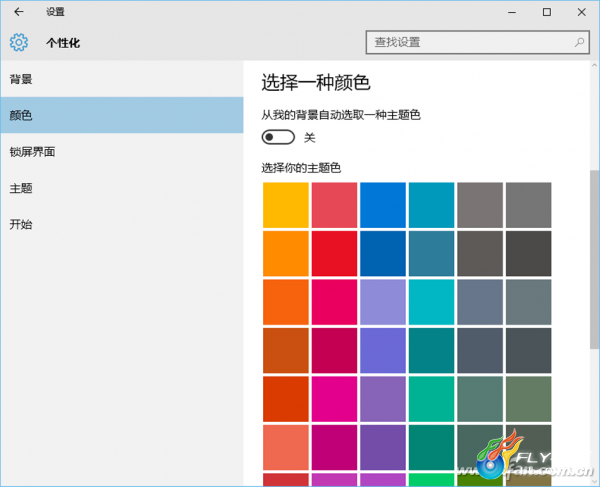Select the olive gray-green swatch ending fifth row

tap(529, 399)
